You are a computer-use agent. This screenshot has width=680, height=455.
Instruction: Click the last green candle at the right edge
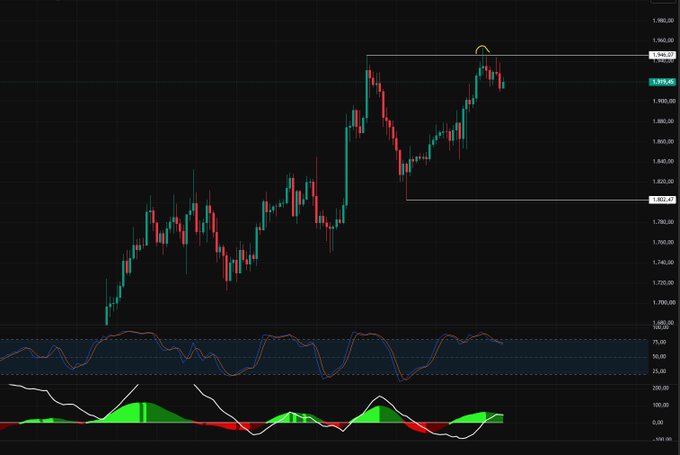click(x=503, y=85)
